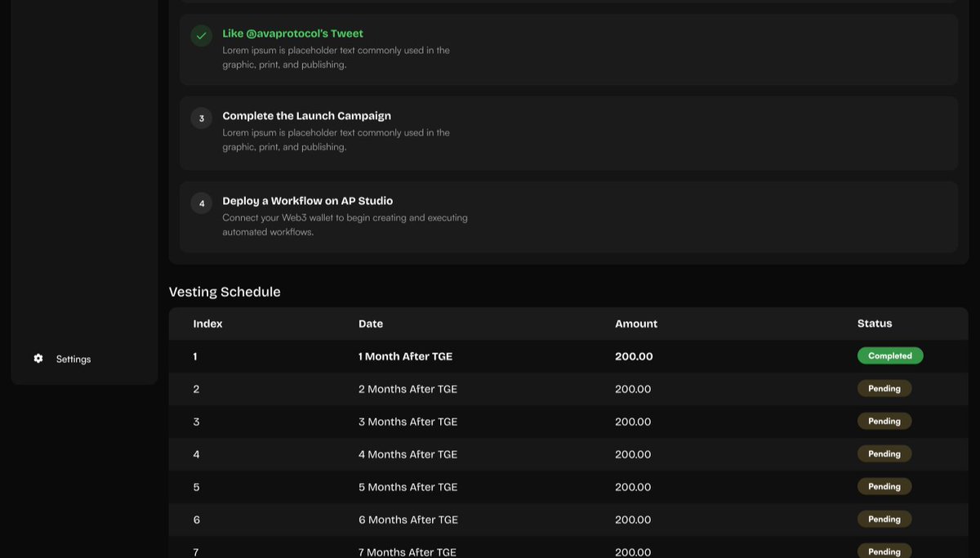This screenshot has height=558, width=980.
Task: Select the vesting row for 4 Months After TGE
Action: coord(568,453)
